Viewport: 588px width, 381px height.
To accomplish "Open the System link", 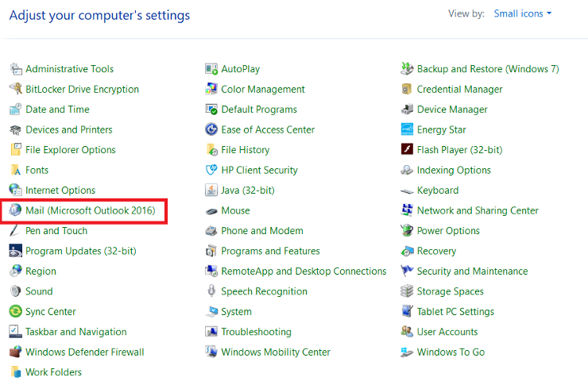I will [x=236, y=312].
